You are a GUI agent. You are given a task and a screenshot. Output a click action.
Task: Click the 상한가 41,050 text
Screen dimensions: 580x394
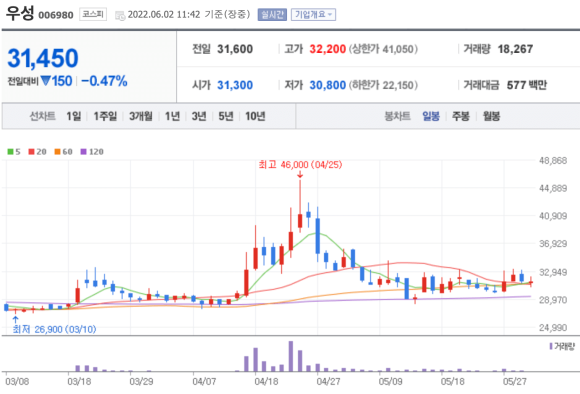tap(383, 49)
